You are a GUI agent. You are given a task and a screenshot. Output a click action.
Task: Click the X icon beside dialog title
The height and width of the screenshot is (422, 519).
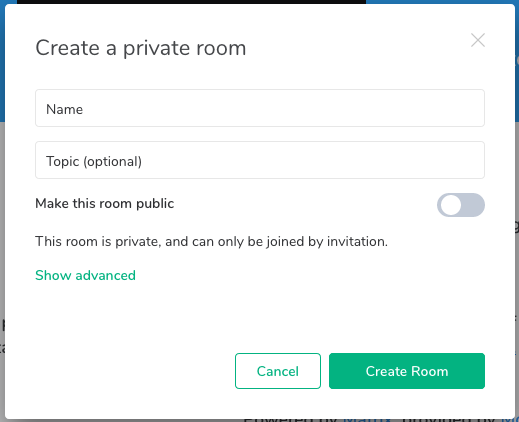click(478, 40)
